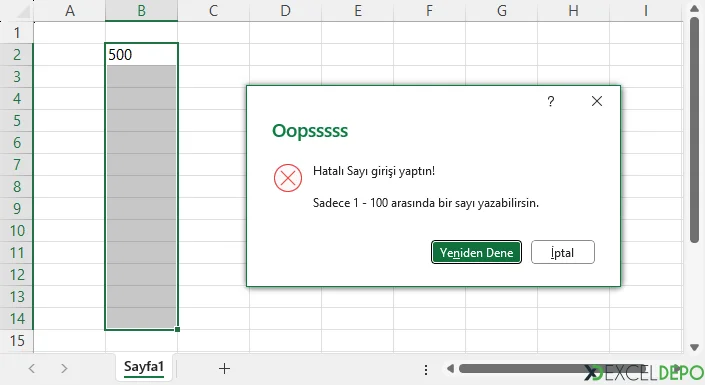The width and height of the screenshot is (705, 385).
Task: Click the vertical scrollbar down arrow
Action: point(694,347)
